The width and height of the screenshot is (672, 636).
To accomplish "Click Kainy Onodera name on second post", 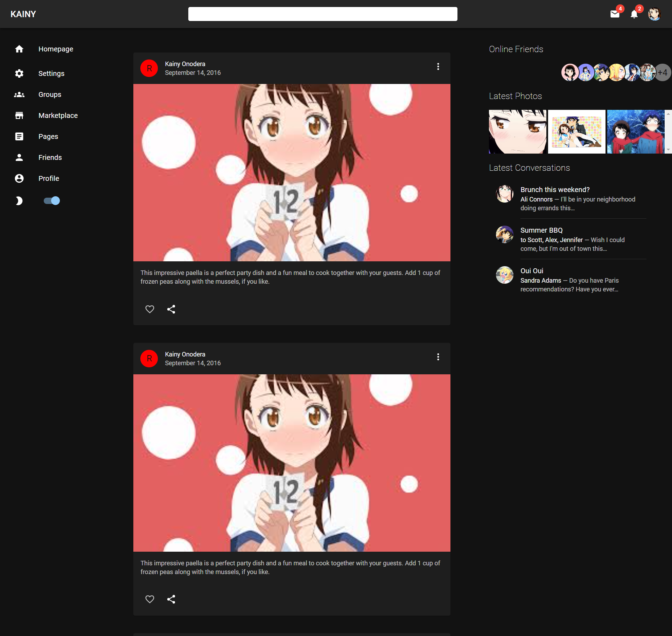I will [x=185, y=354].
